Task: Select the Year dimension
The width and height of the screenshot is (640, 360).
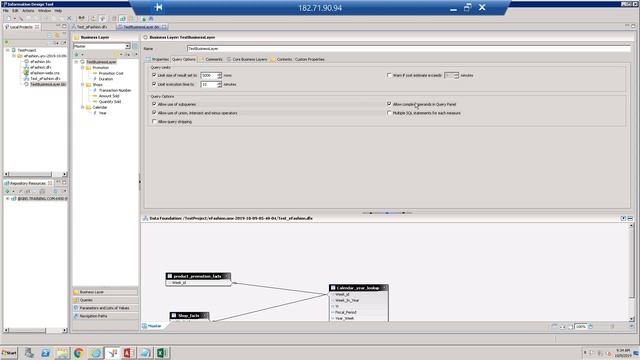Action: [x=102, y=113]
